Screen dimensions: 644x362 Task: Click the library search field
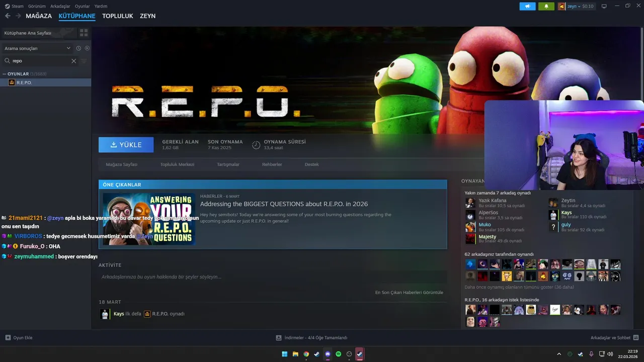pos(40,61)
